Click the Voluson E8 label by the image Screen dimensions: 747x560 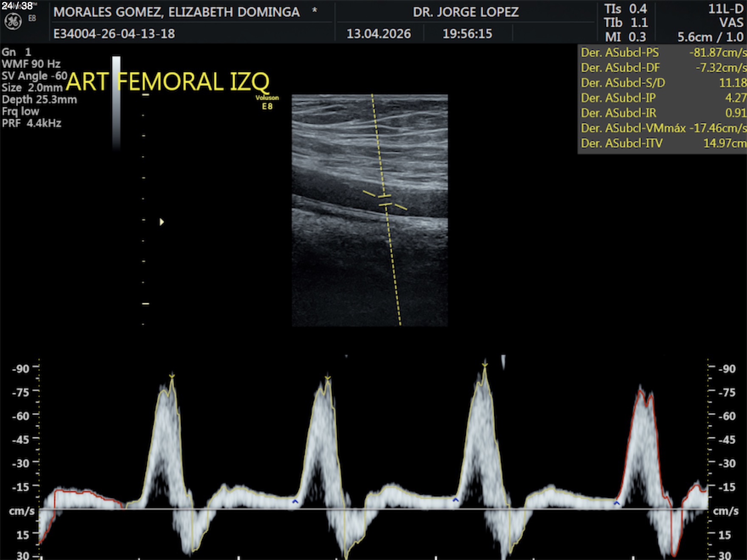267,102
